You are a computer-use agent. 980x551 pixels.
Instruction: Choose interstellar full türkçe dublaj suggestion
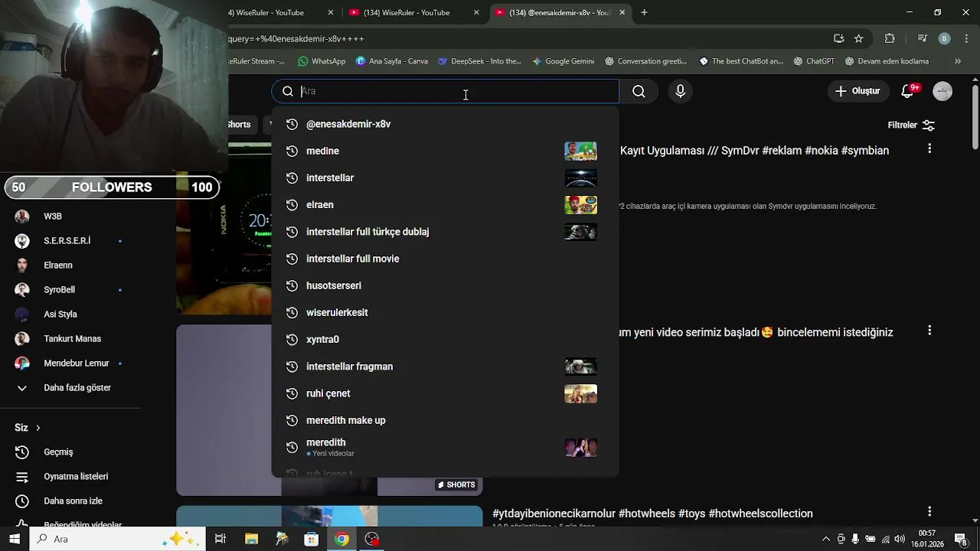click(x=445, y=232)
